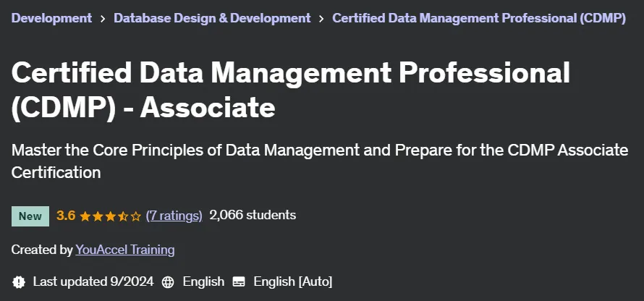Viewport: 644px width, 301px height.
Task: Click the third rating star
Action: click(x=111, y=216)
